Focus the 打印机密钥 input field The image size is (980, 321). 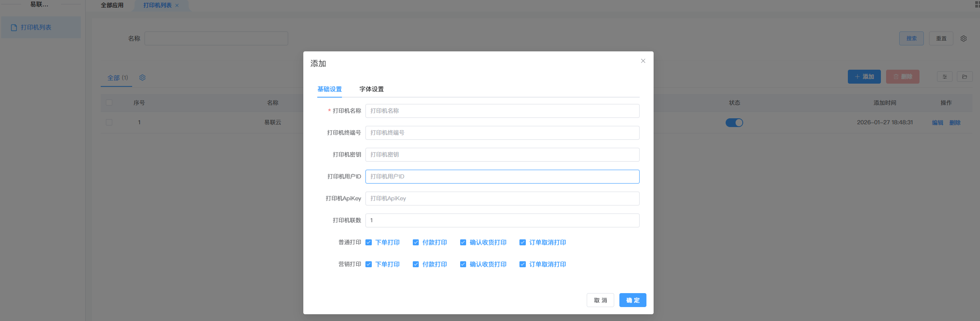coord(502,155)
